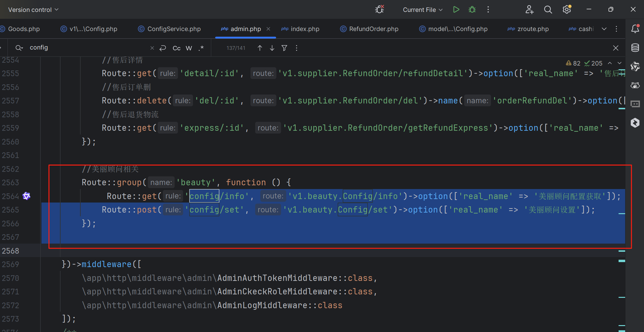Open the Database tool window

[x=635, y=48]
